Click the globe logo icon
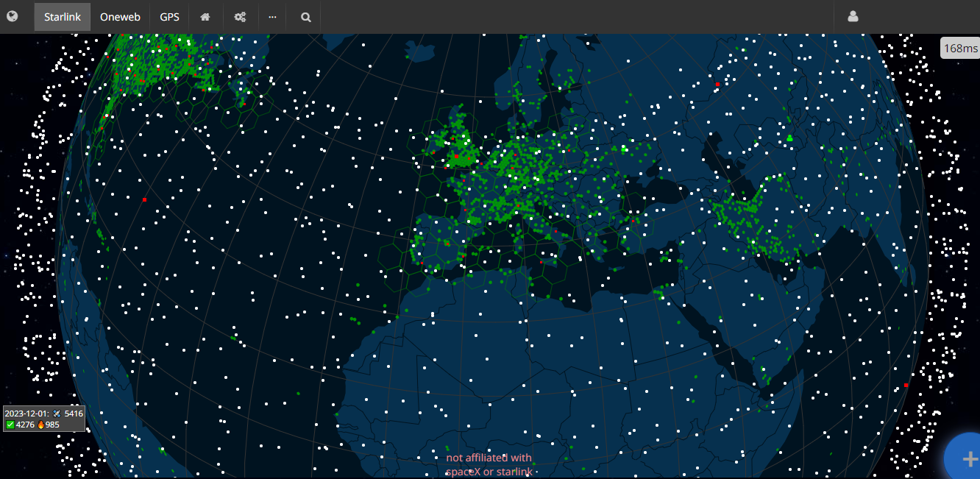The image size is (980, 479). pos(12,16)
